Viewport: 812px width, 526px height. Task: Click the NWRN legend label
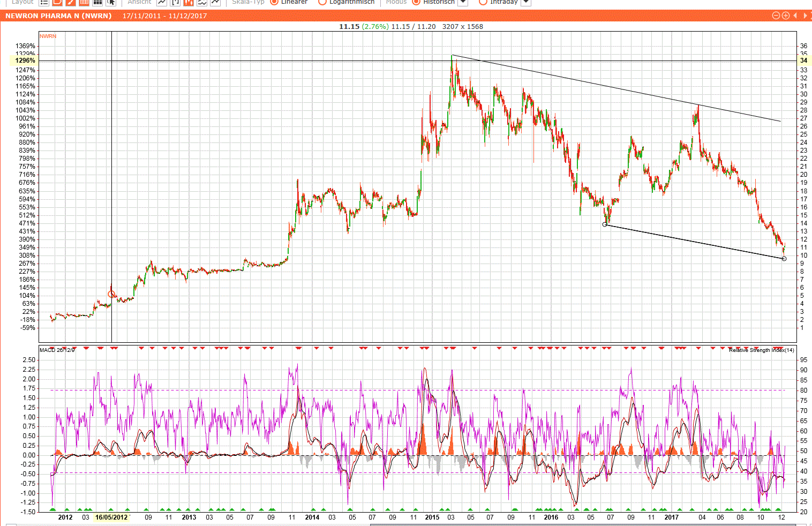[48, 36]
